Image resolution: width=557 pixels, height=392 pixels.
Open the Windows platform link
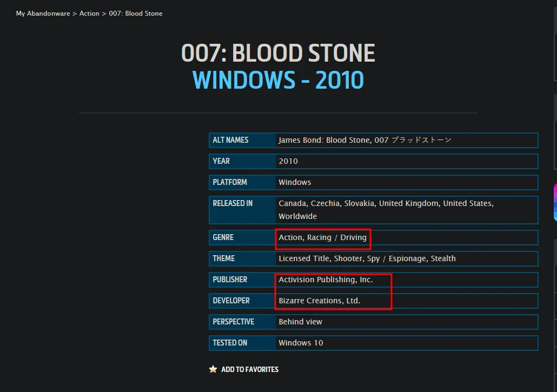coord(295,182)
